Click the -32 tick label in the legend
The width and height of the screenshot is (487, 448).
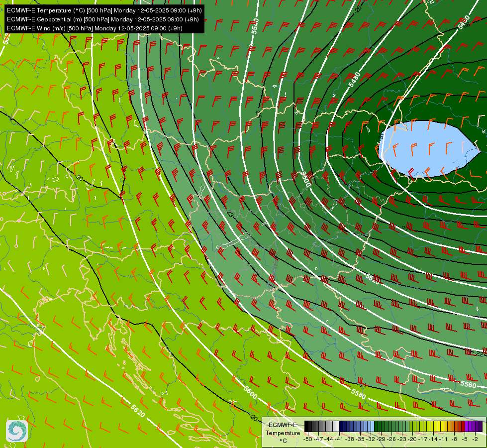coord(371,439)
